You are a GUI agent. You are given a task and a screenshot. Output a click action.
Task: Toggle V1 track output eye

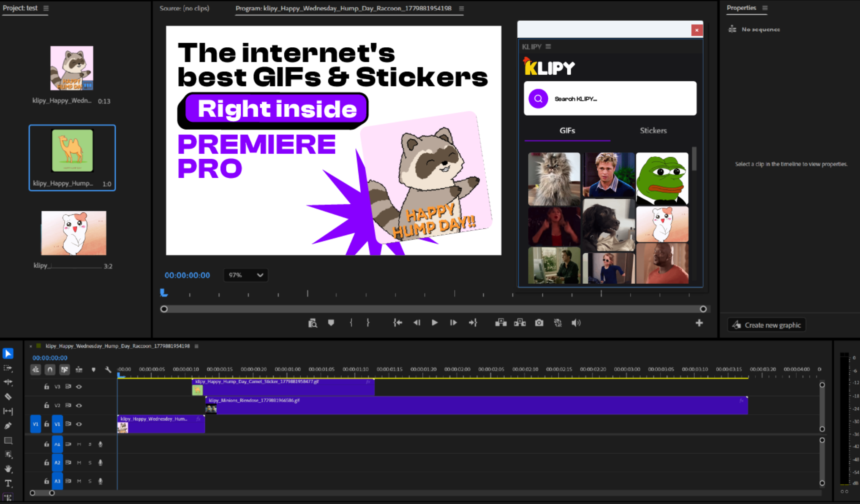(x=79, y=424)
